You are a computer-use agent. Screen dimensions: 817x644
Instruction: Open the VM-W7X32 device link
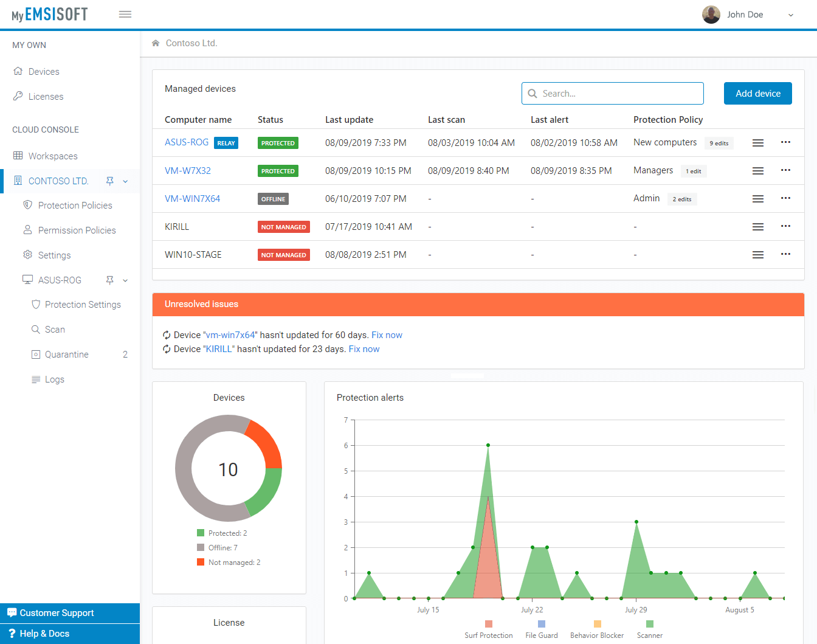188,171
